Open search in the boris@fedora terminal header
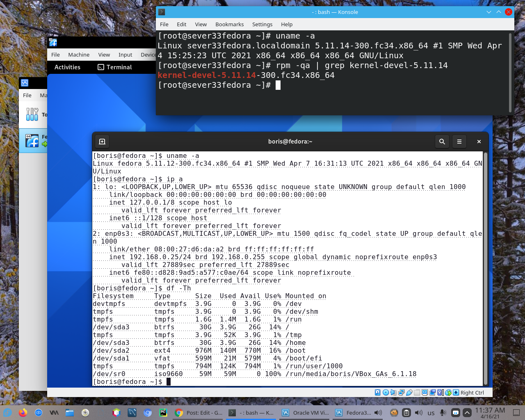Viewport: 525px width, 420px height. point(442,141)
